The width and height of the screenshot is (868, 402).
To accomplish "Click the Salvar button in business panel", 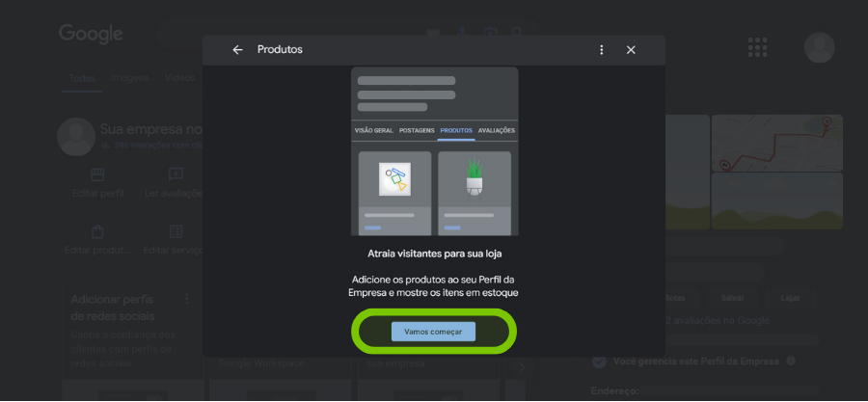I will [x=732, y=298].
